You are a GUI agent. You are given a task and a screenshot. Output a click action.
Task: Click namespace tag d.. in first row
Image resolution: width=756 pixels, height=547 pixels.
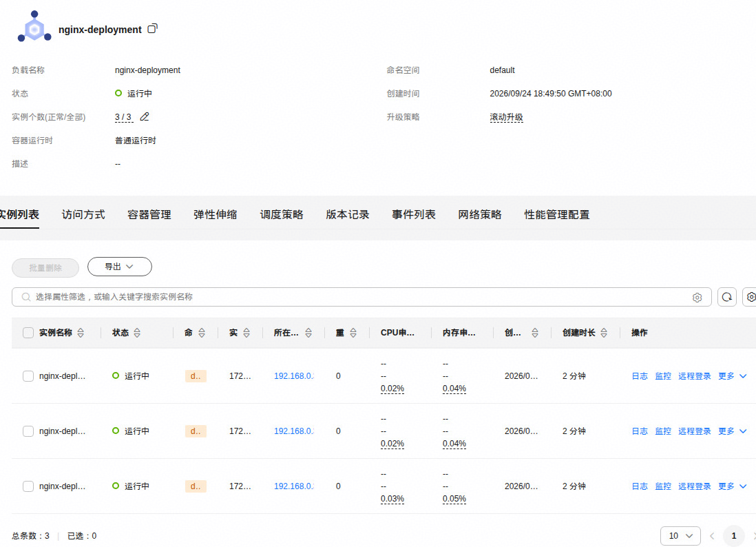tap(196, 376)
